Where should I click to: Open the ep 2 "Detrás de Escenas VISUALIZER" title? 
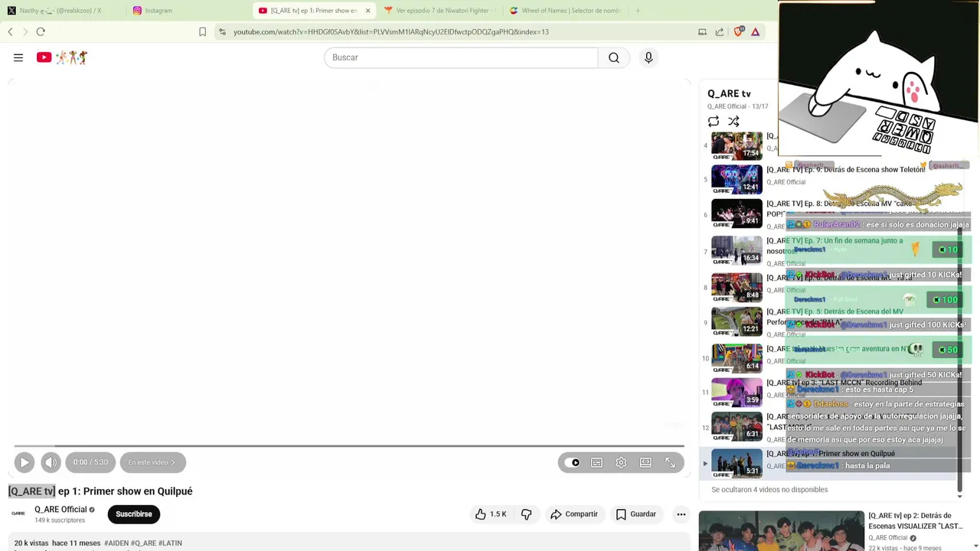point(915,521)
